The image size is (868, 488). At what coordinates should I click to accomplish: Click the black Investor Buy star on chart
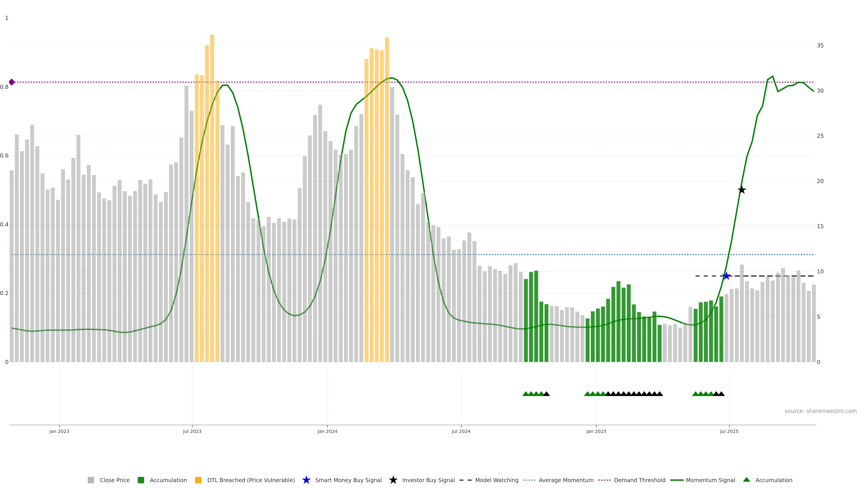742,190
